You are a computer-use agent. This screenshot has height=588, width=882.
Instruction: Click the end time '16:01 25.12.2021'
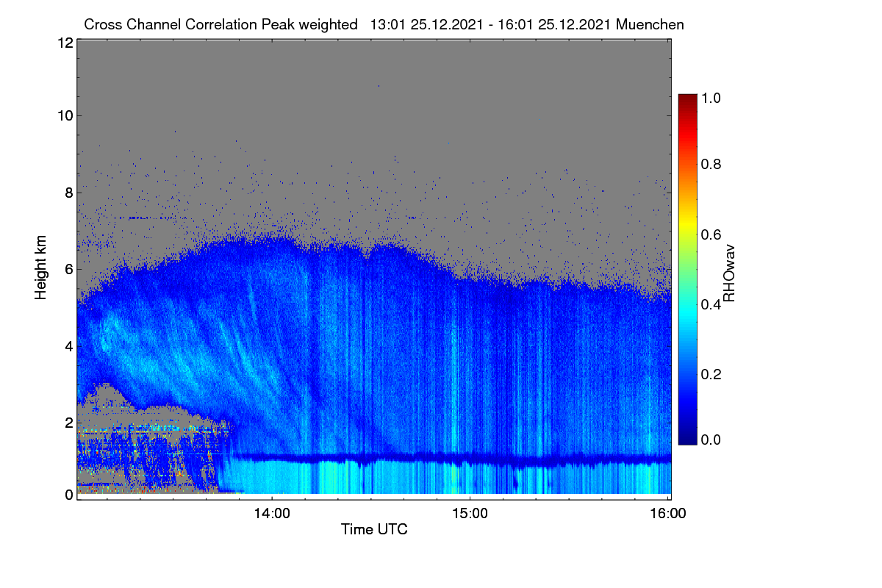coord(554,24)
